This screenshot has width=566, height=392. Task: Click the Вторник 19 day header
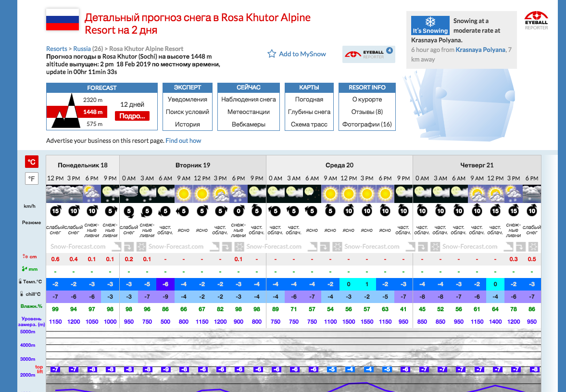(193, 165)
